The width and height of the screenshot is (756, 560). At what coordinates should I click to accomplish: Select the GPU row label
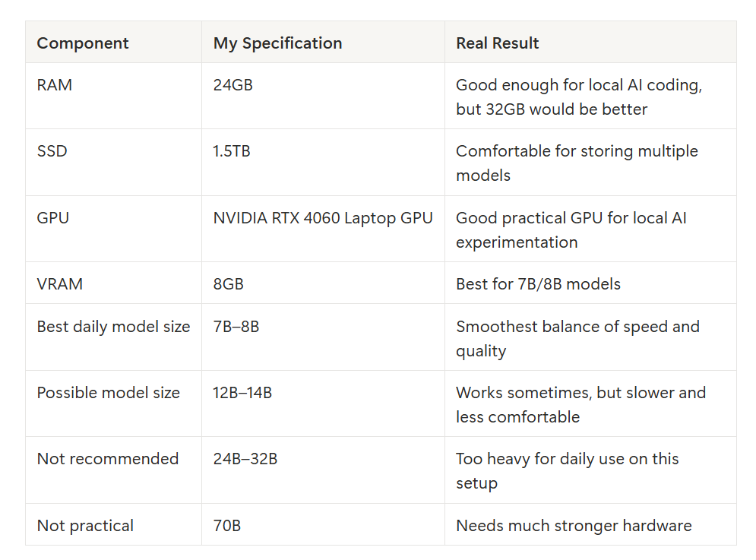(53, 217)
